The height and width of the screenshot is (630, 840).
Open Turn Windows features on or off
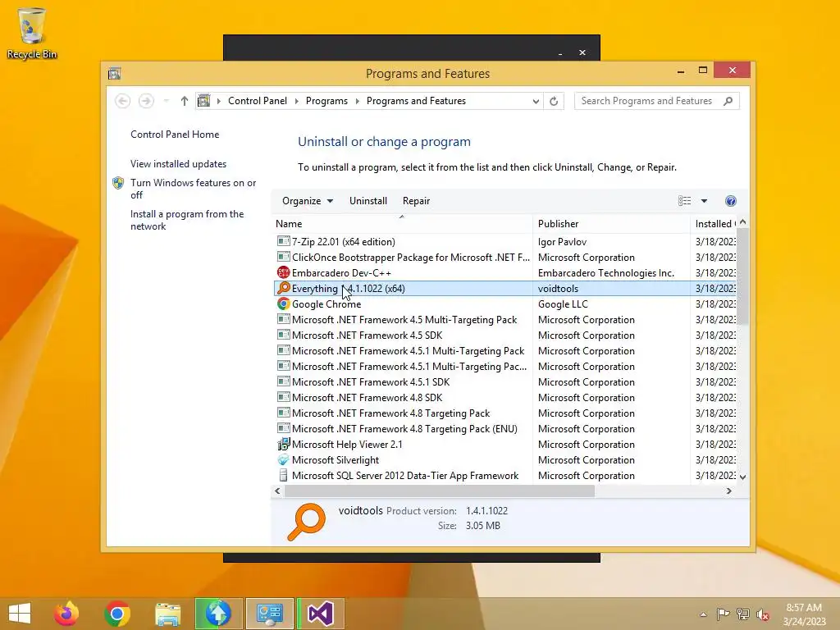[x=193, y=189]
